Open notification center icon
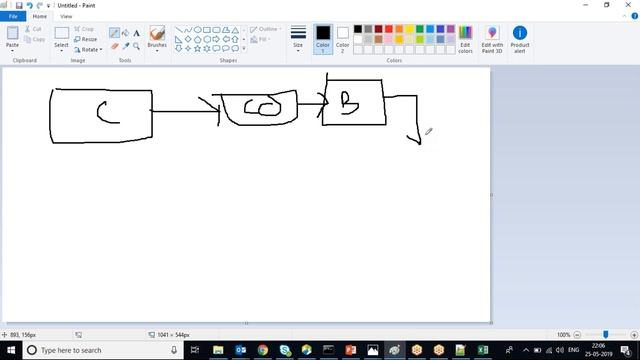The height and width of the screenshot is (360, 640). click(625, 350)
